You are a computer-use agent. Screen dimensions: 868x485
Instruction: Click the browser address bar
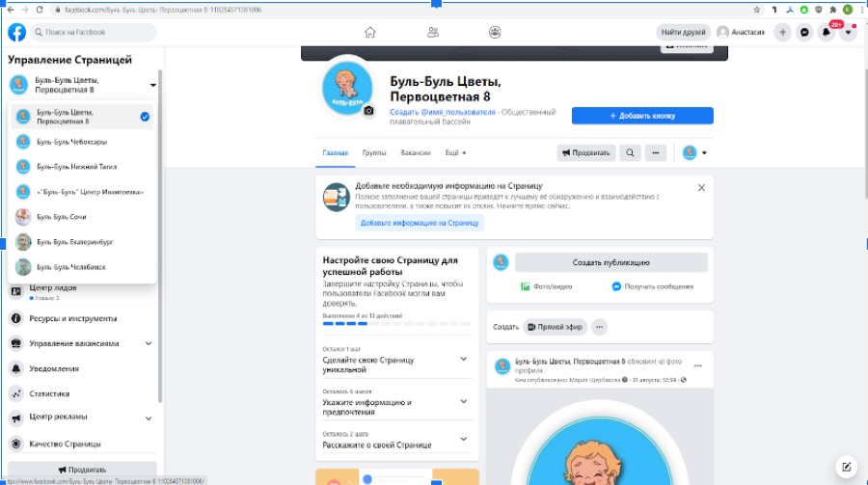(x=398, y=10)
